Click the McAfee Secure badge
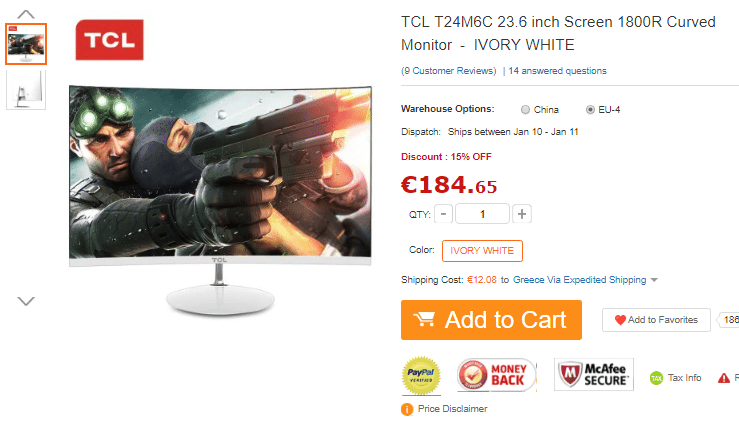 594,374
